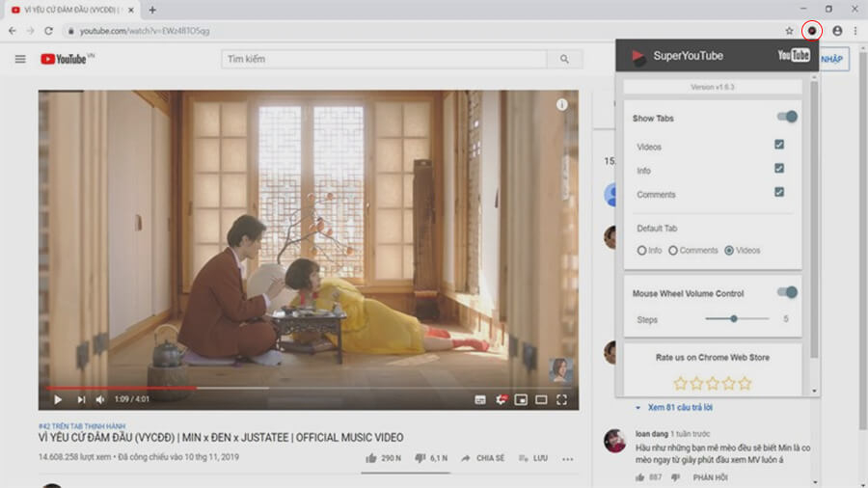Select Info as default tab
This screenshot has height=488, width=868.
point(641,251)
